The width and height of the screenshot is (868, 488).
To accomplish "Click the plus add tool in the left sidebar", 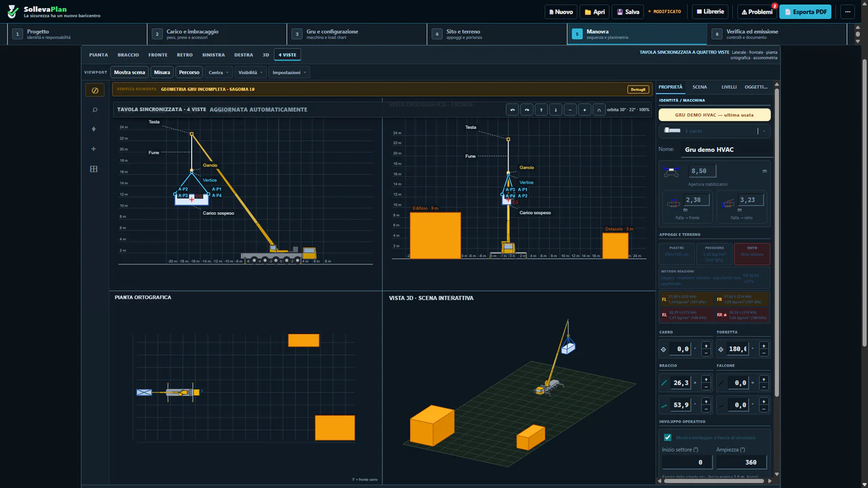I will [94, 149].
